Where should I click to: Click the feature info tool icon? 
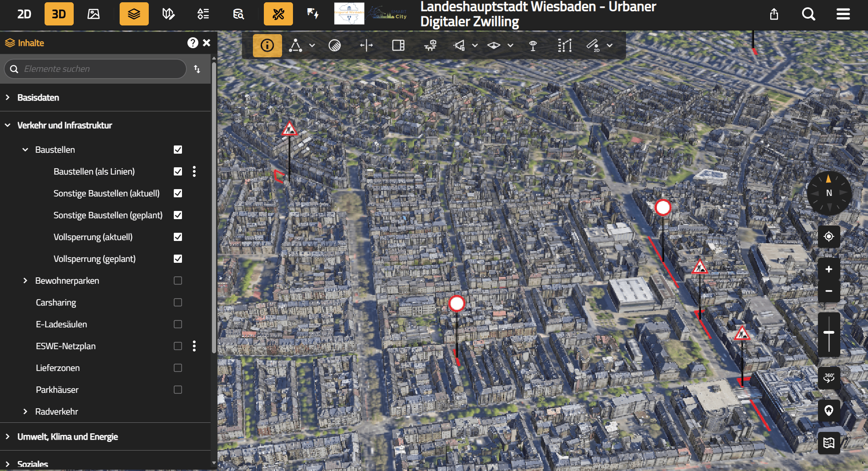[x=267, y=45]
